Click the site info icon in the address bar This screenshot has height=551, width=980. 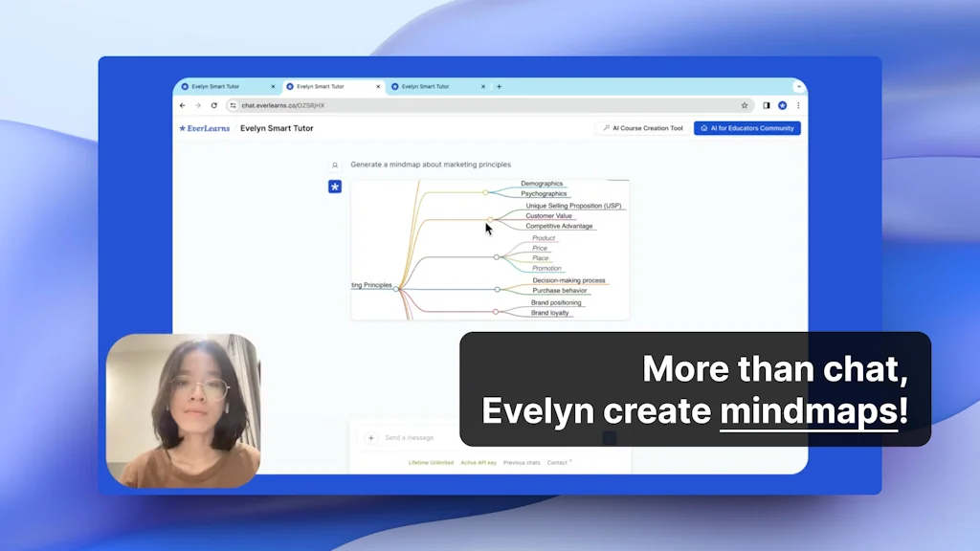click(x=231, y=105)
